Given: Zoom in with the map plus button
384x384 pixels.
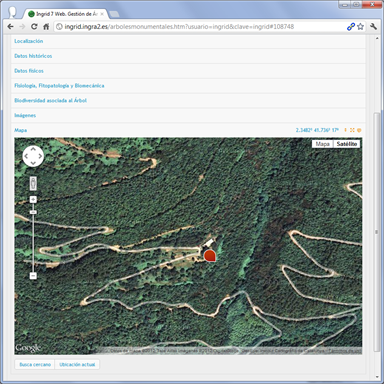Looking at the screenshot, I should (33, 199).
